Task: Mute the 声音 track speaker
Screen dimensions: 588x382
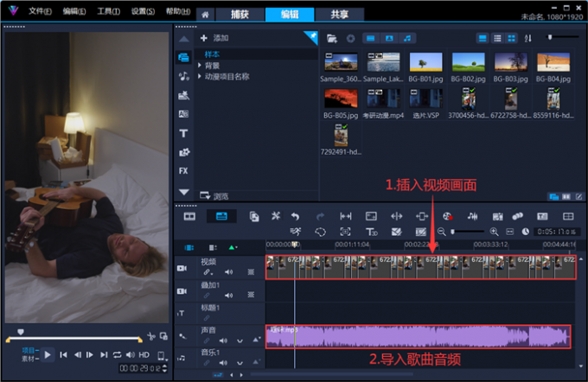Action: pyautogui.click(x=223, y=341)
